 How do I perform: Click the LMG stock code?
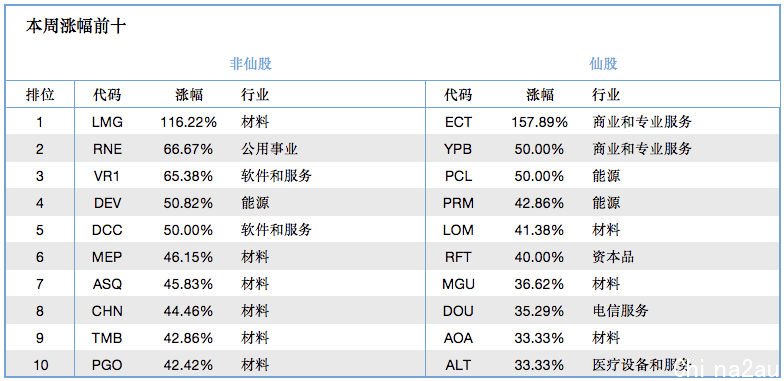[x=107, y=122]
